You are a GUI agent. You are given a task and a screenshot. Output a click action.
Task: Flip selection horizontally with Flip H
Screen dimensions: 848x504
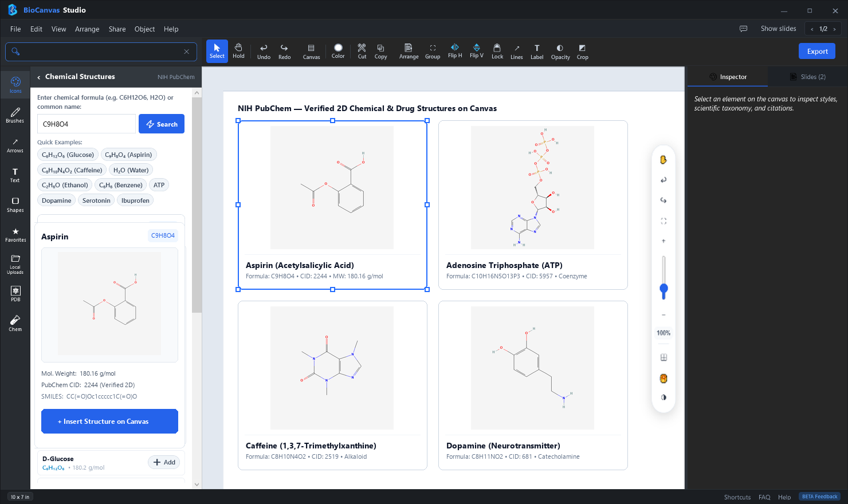point(455,51)
